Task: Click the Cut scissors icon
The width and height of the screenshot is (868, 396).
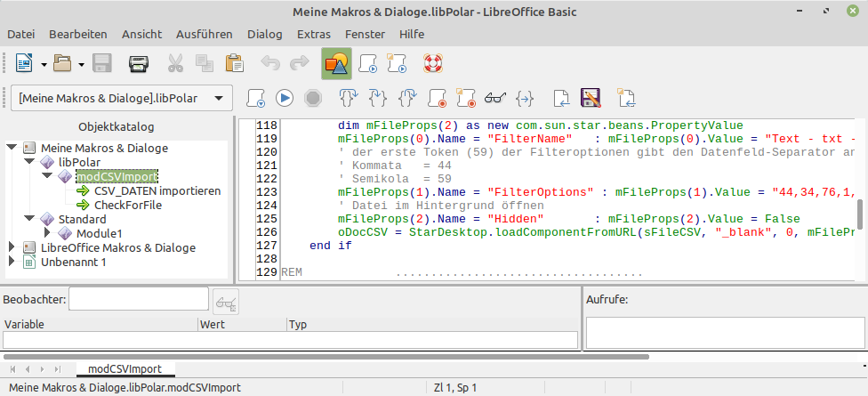Action: click(x=175, y=64)
